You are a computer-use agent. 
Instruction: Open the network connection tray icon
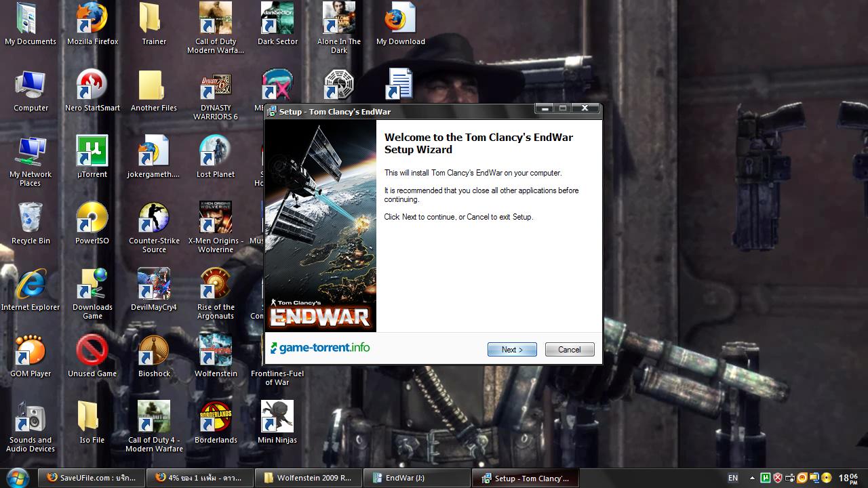pos(790,478)
